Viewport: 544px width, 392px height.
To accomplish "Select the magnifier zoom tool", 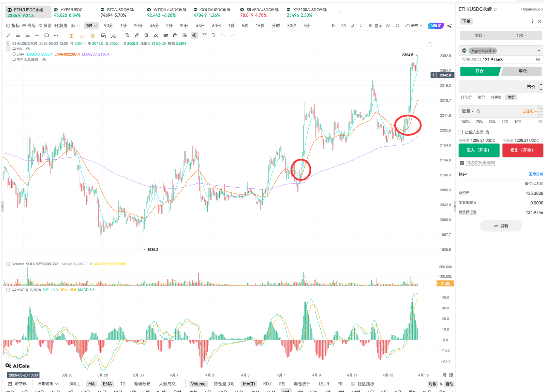I will (146, 35).
